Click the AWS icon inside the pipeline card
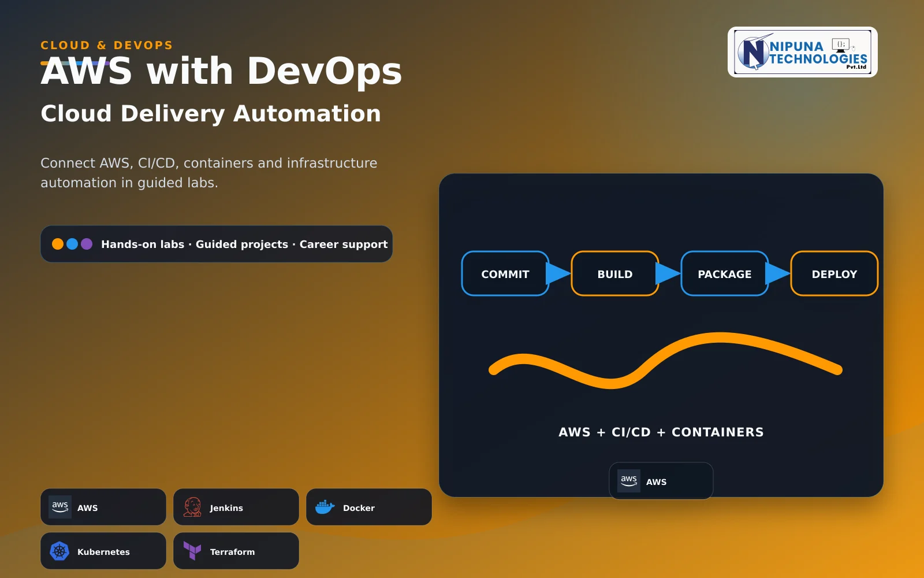Image resolution: width=924 pixels, height=578 pixels. coord(629,481)
